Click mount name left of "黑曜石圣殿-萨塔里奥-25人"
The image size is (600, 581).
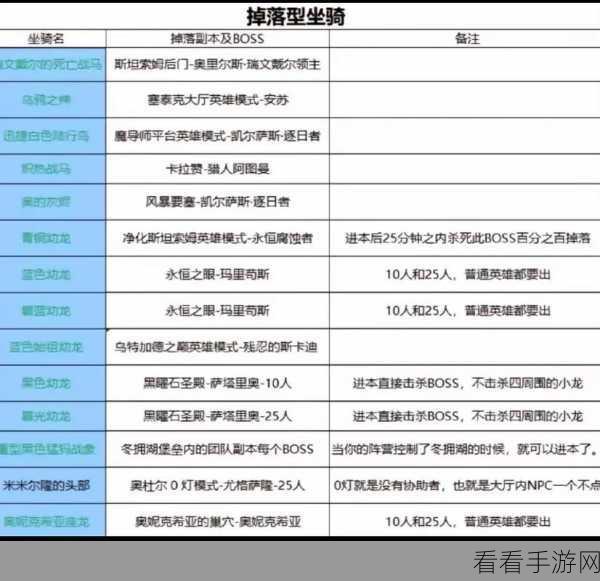tap(46, 416)
